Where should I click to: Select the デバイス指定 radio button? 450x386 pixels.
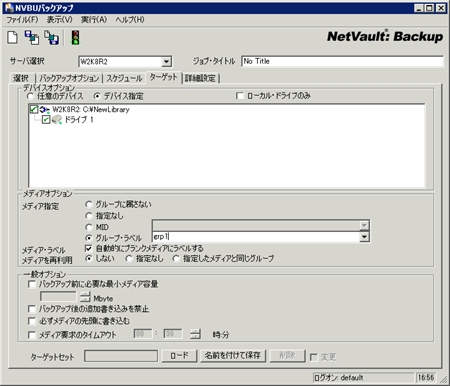click(97, 96)
